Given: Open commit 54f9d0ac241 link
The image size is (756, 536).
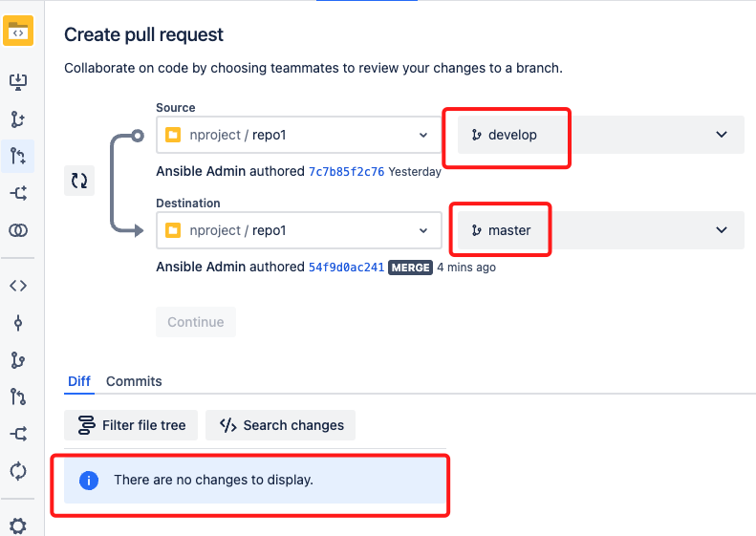Looking at the screenshot, I should [346, 267].
